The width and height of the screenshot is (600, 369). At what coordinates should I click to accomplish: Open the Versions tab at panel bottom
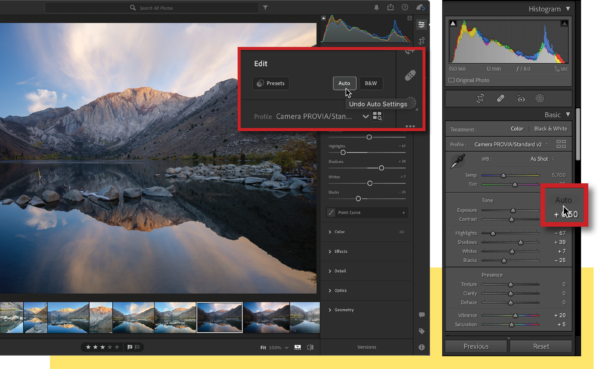[x=367, y=347]
